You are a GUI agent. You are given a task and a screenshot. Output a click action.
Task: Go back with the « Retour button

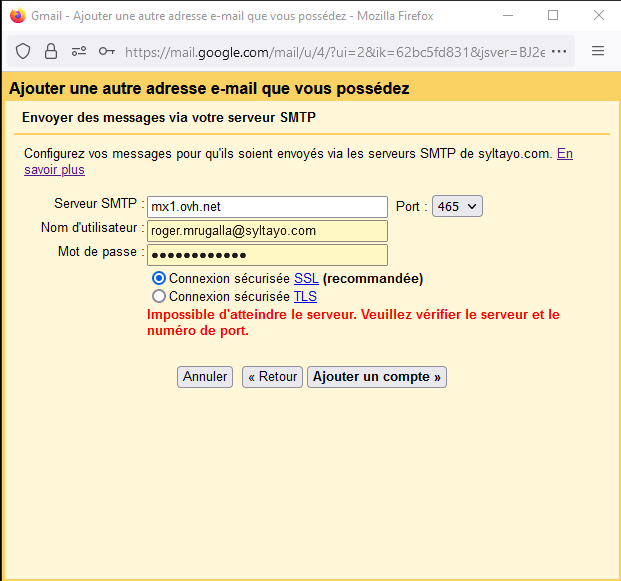click(272, 377)
